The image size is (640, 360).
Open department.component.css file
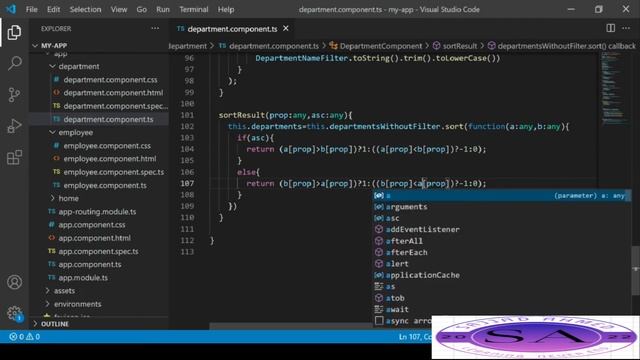(x=110, y=80)
